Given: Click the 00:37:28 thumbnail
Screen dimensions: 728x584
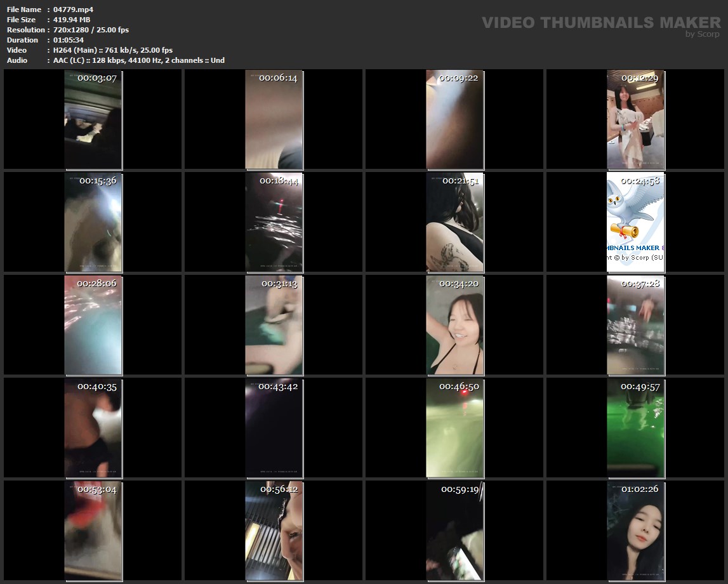Looking at the screenshot, I should pyautogui.click(x=635, y=325).
